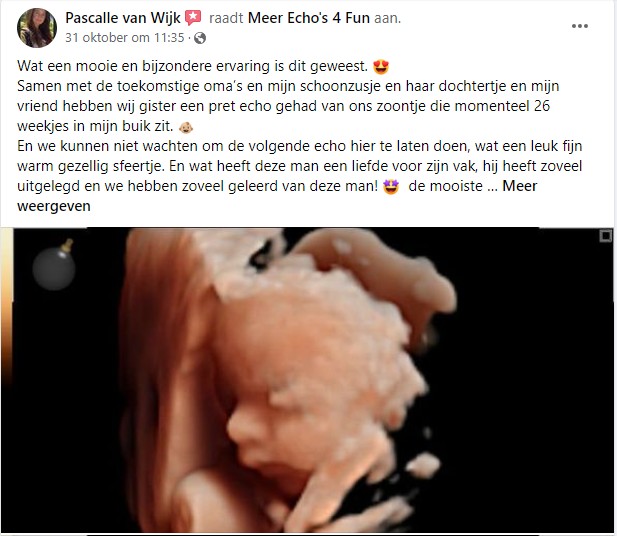617x536 pixels.
Task: Open Pascalle van Wijk's profile picture
Action: click(37, 28)
